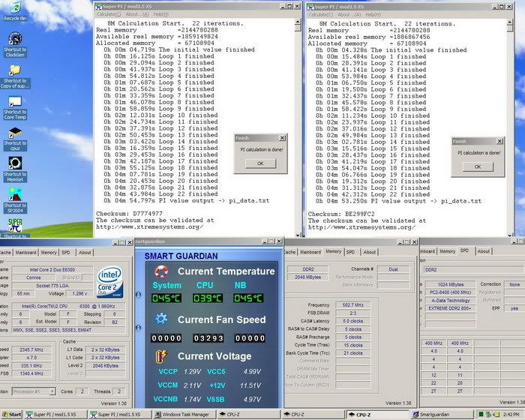Open the Help(H) menu in the BE299FC2 Super PI window
Viewport: 525px width, 420px height.
(x=373, y=15)
